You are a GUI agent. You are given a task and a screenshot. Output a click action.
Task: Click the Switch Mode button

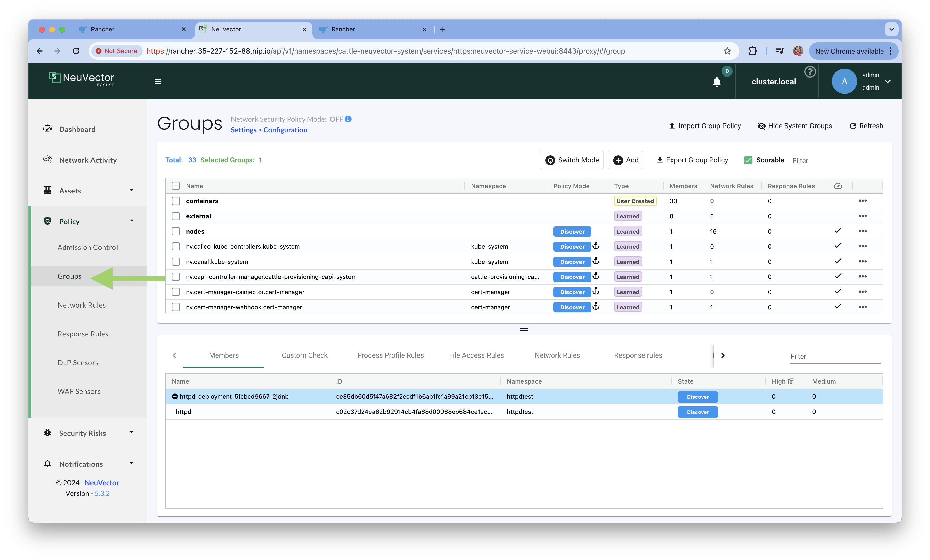tap(571, 160)
